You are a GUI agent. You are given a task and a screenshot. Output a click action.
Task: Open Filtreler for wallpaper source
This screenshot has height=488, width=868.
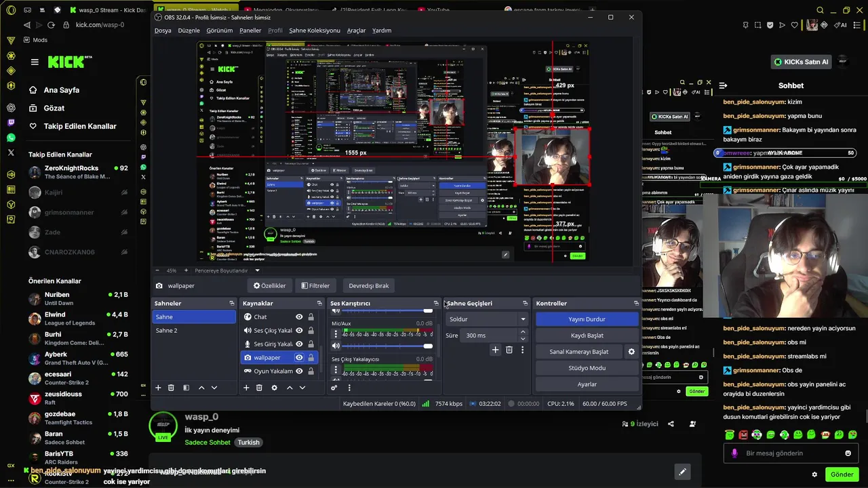click(315, 285)
